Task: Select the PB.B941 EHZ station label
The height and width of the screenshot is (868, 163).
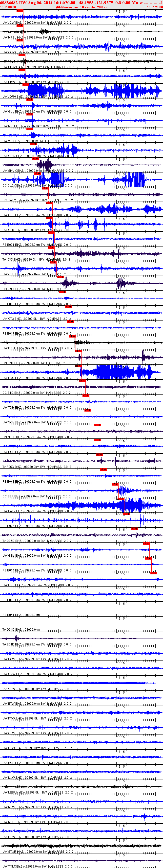Action: click(x=12, y=615)
